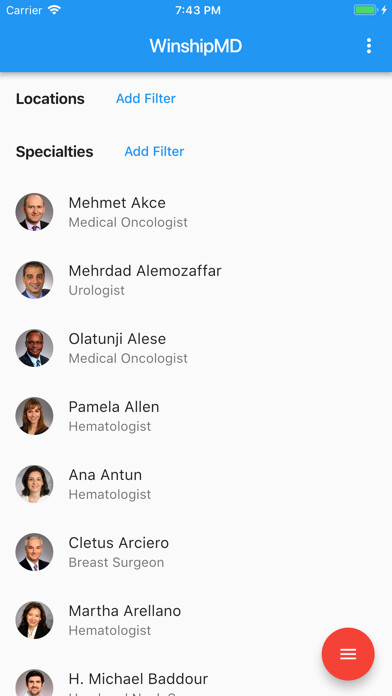Select Martha Arellano's avatar
This screenshot has height=696, width=392.
[34, 620]
